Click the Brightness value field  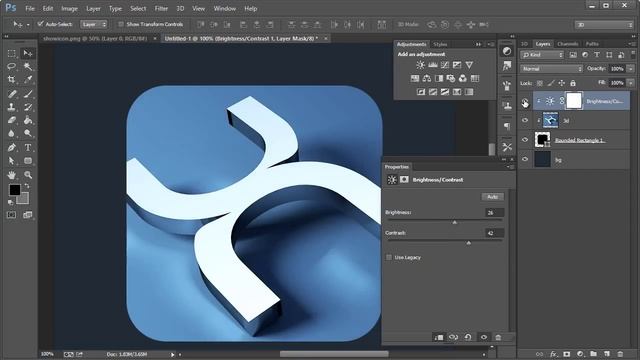[494, 213]
